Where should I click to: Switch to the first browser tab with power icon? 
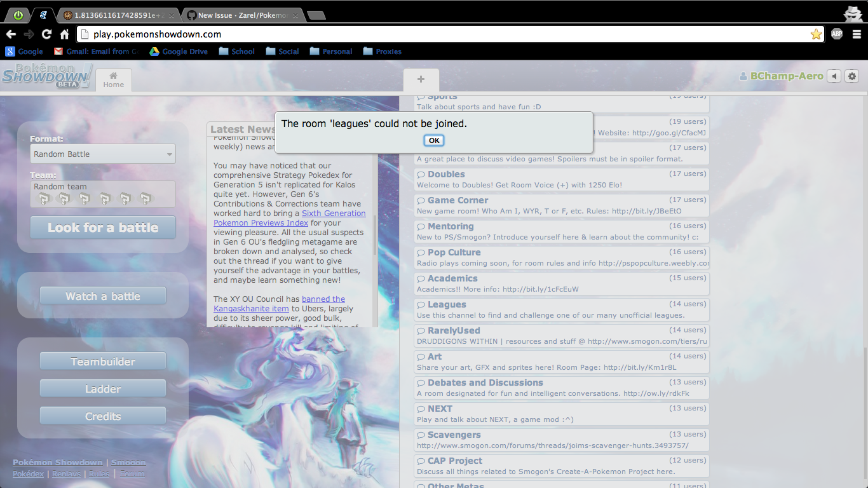[x=18, y=15]
